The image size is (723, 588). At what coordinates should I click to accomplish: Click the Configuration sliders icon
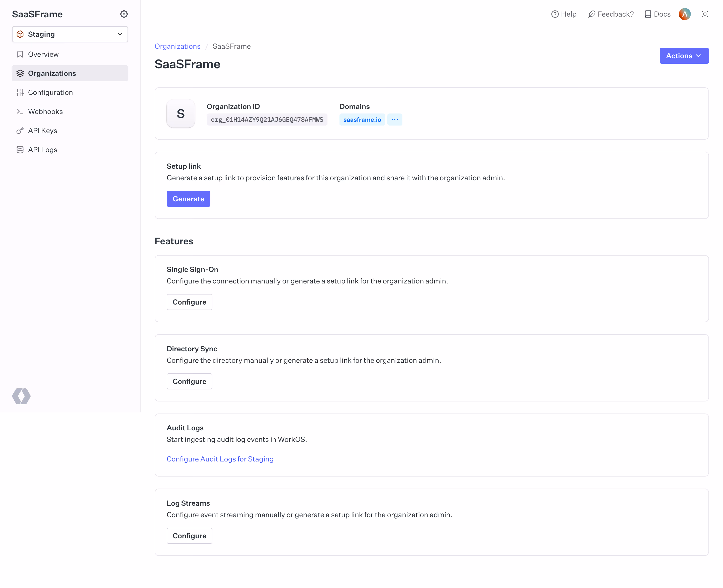click(x=20, y=92)
